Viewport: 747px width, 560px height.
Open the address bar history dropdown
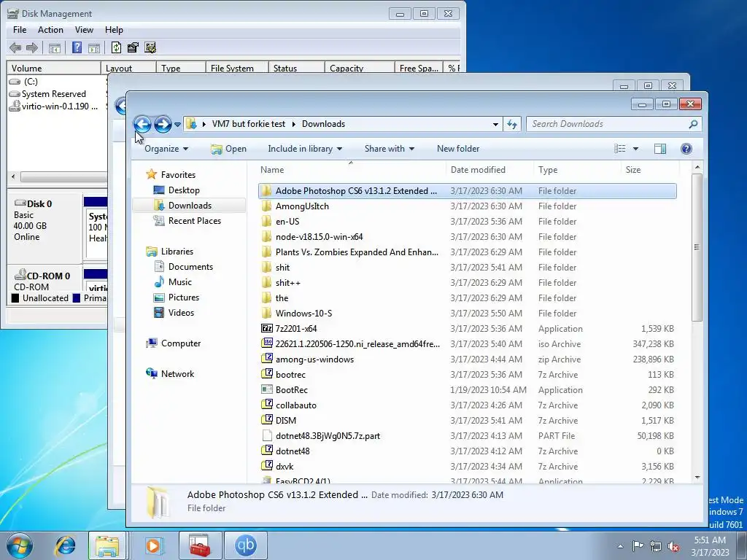[x=495, y=124]
